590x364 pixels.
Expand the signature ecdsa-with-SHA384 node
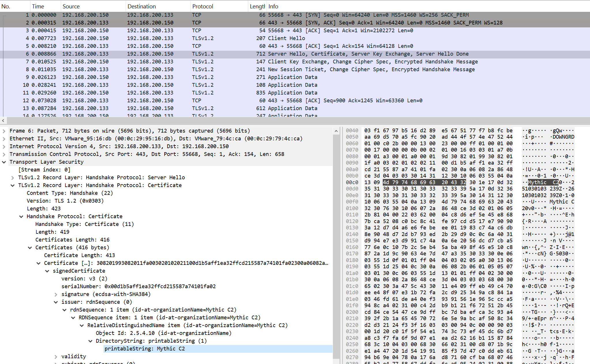pos(56,294)
